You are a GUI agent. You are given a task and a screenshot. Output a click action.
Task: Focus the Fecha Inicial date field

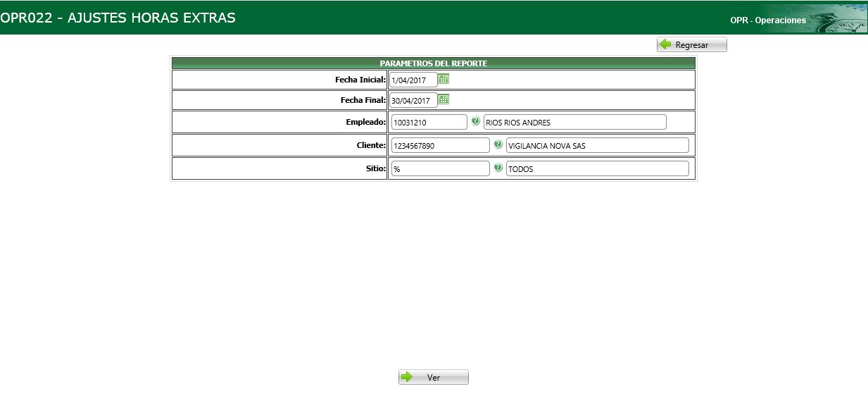pyautogui.click(x=413, y=80)
